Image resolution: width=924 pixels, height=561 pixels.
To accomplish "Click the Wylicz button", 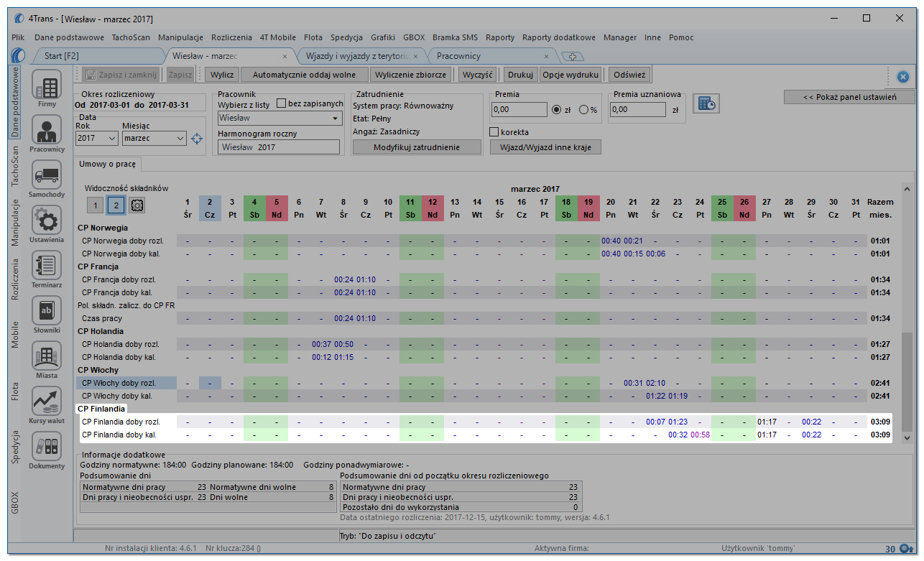I will pyautogui.click(x=223, y=74).
